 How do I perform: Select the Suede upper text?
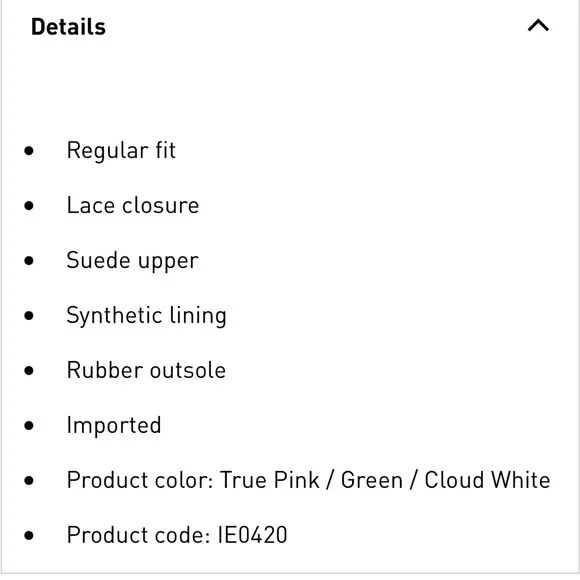click(x=132, y=261)
